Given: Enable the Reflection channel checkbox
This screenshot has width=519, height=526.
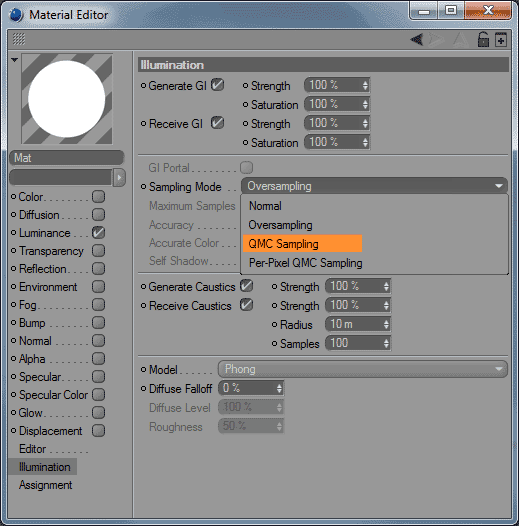Looking at the screenshot, I should pyautogui.click(x=98, y=269).
